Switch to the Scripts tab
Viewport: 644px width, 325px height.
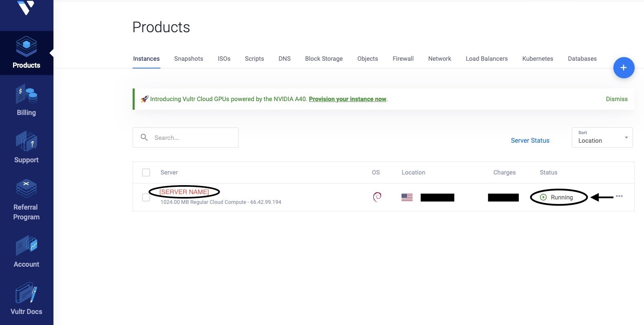255,59
